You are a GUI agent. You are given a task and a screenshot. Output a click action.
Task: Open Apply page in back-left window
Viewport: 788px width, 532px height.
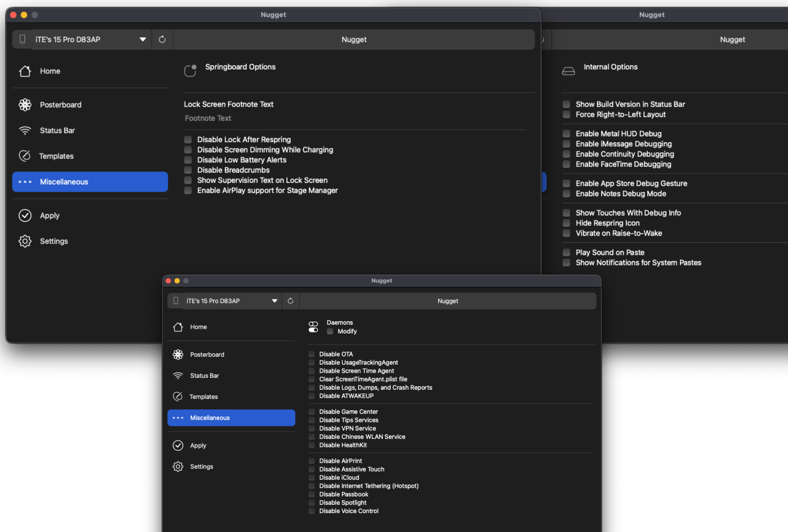(x=90, y=215)
